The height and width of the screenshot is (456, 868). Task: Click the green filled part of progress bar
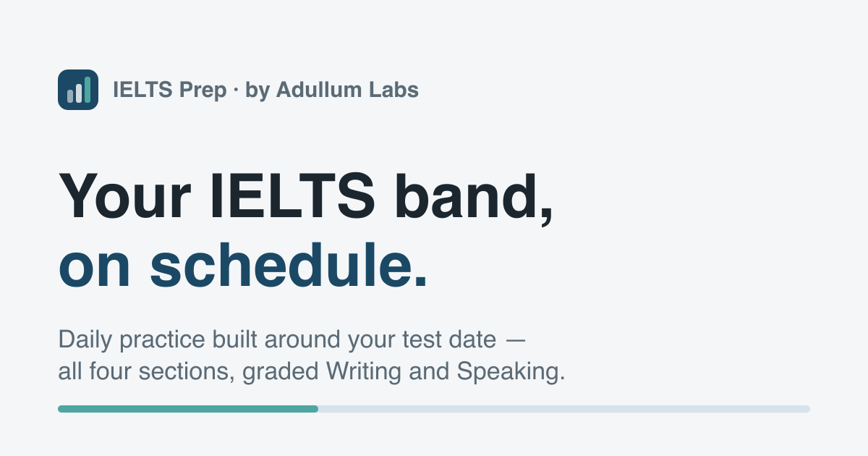click(188, 409)
